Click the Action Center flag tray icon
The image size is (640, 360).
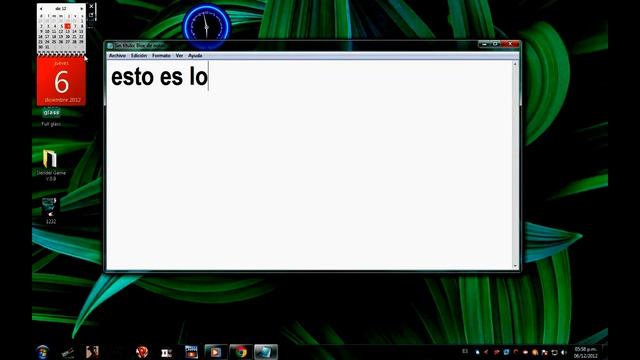coord(544,352)
